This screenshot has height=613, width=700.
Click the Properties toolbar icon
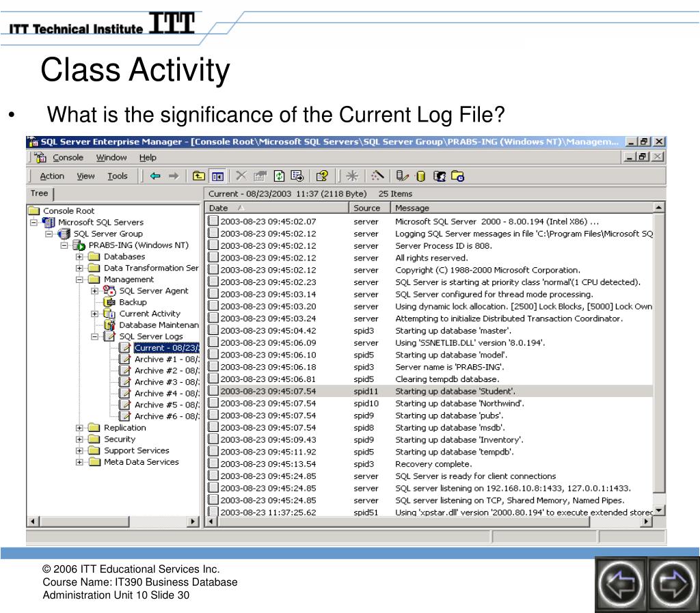coord(260,176)
